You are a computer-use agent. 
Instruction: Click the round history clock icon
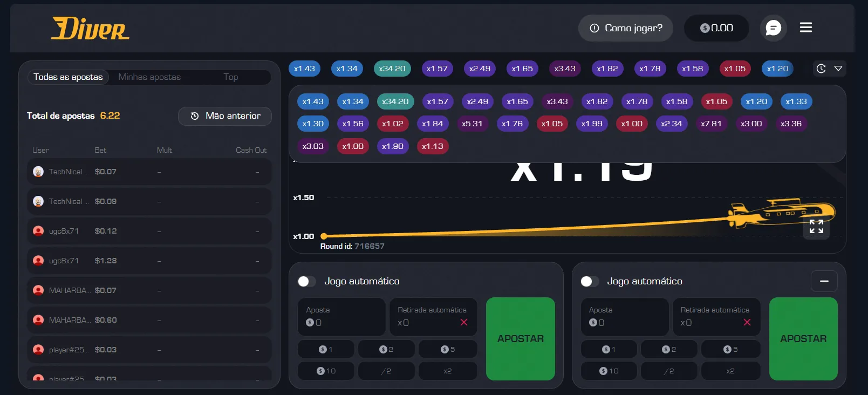[x=821, y=69]
